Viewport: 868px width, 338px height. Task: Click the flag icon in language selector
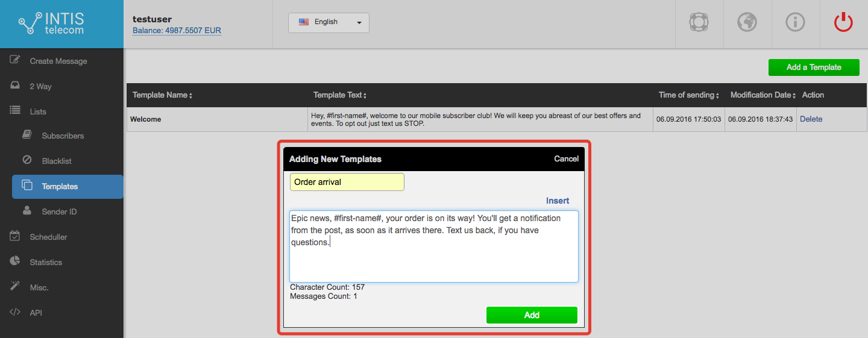pyautogui.click(x=304, y=22)
